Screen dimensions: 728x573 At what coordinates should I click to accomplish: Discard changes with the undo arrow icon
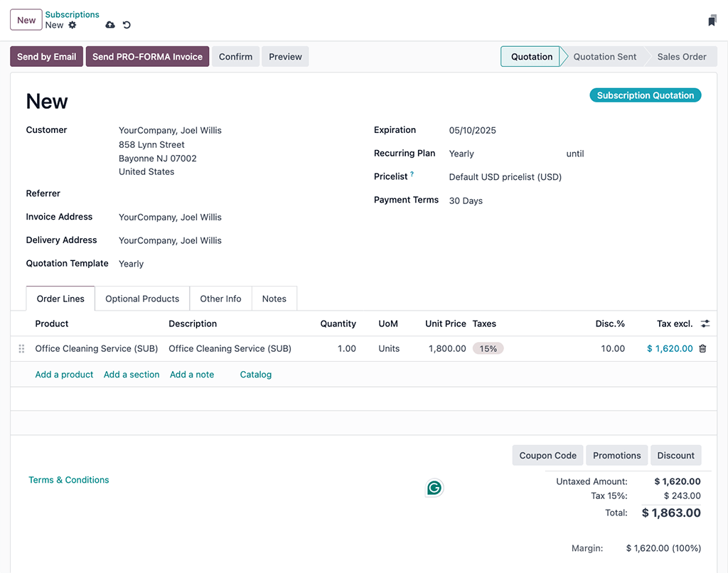coord(127,24)
